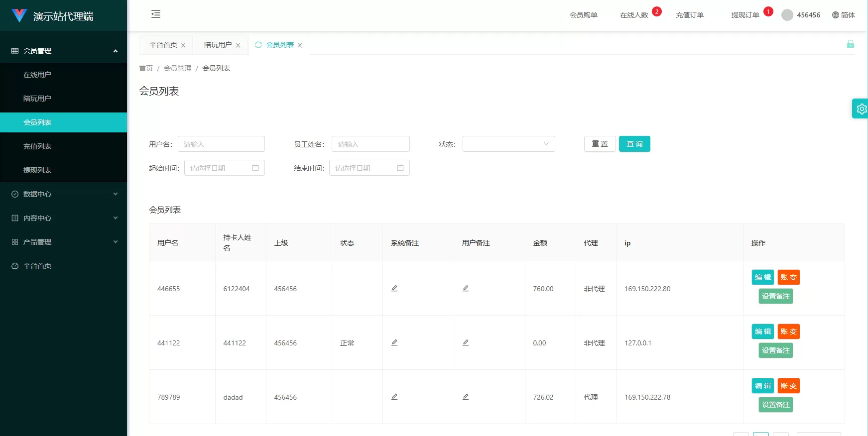Image resolution: width=868 pixels, height=436 pixels.
Task: Collapse the 会员管理 sidebar group
Action: point(64,51)
